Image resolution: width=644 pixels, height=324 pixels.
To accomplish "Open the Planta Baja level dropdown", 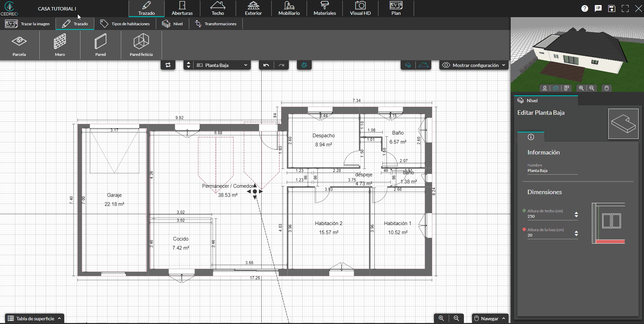I will click(222, 65).
